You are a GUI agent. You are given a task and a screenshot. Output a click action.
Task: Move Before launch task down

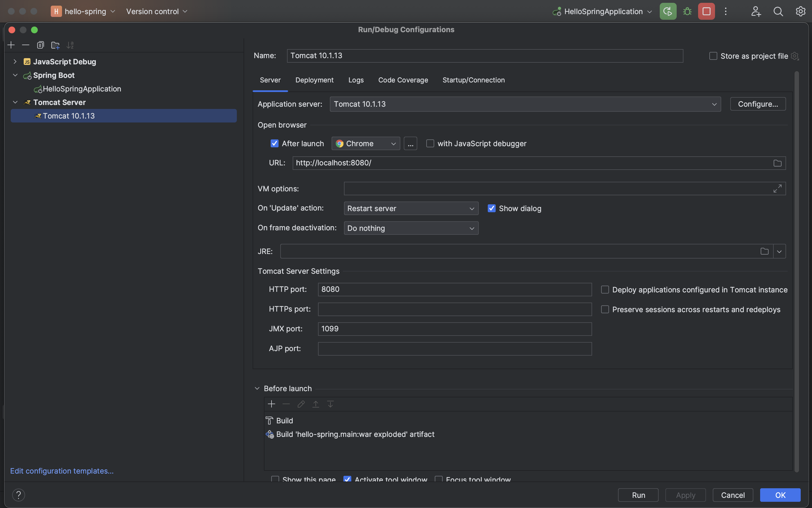coord(330,404)
